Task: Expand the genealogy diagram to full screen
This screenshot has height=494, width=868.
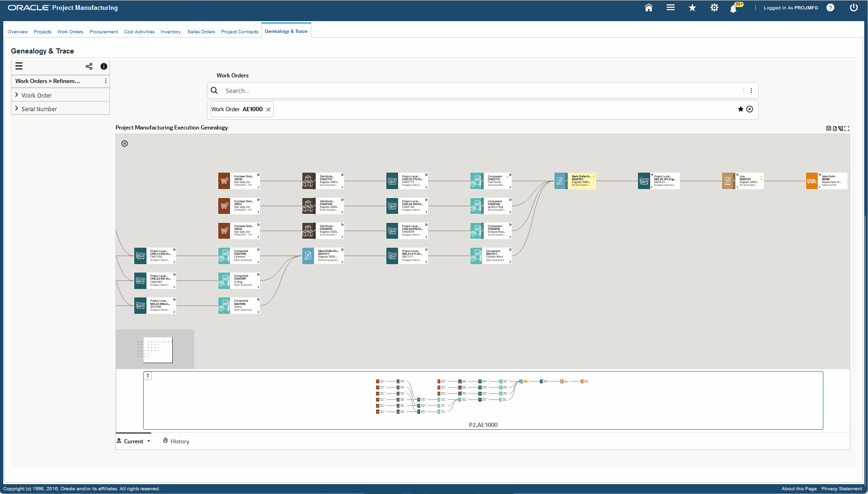Action: [x=847, y=128]
